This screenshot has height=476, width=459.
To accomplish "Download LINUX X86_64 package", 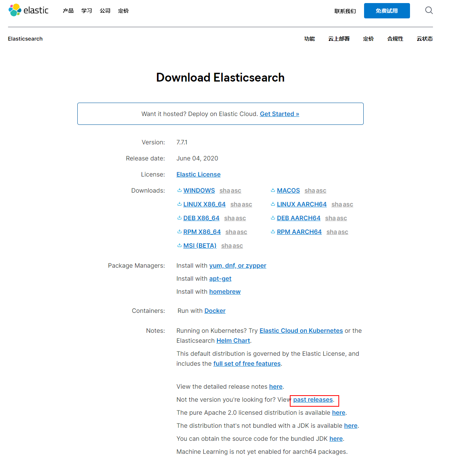I will [204, 204].
